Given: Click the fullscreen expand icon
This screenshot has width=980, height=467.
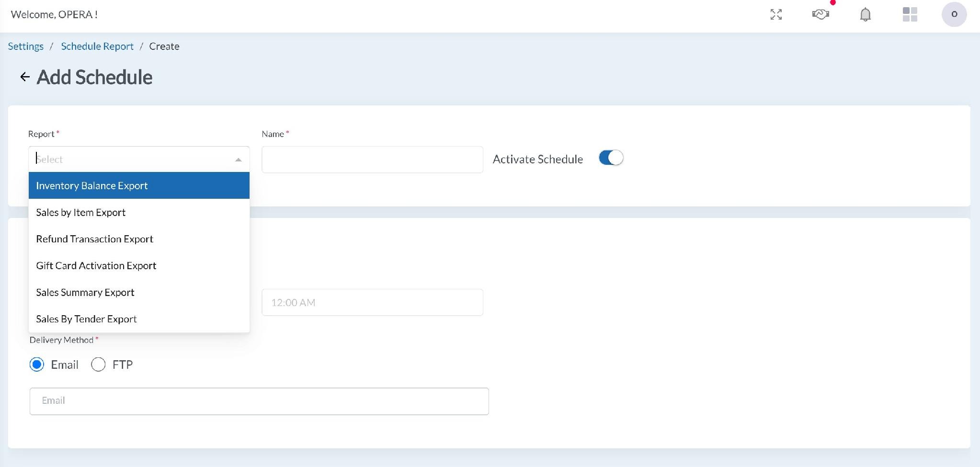Looking at the screenshot, I should click(776, 14).
